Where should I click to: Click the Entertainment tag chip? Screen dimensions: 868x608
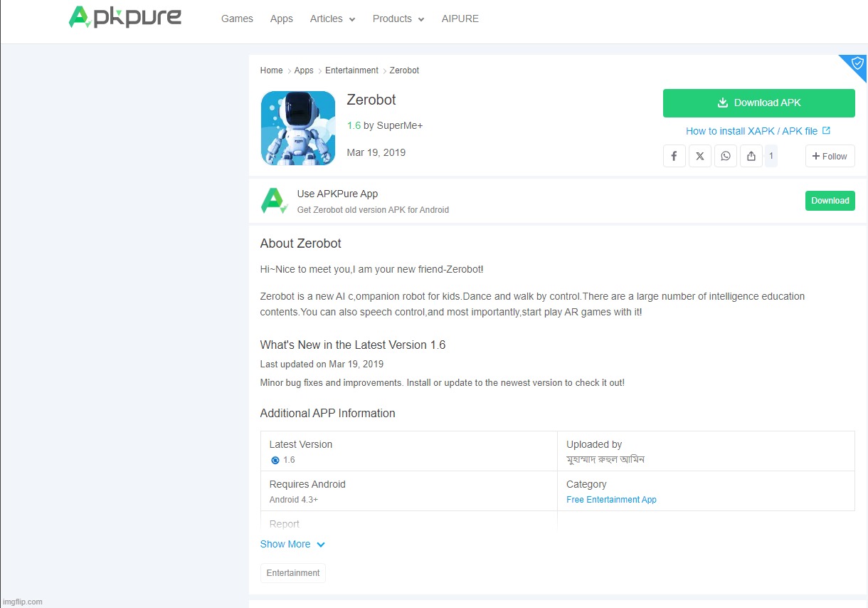click(x=293, y=573)
